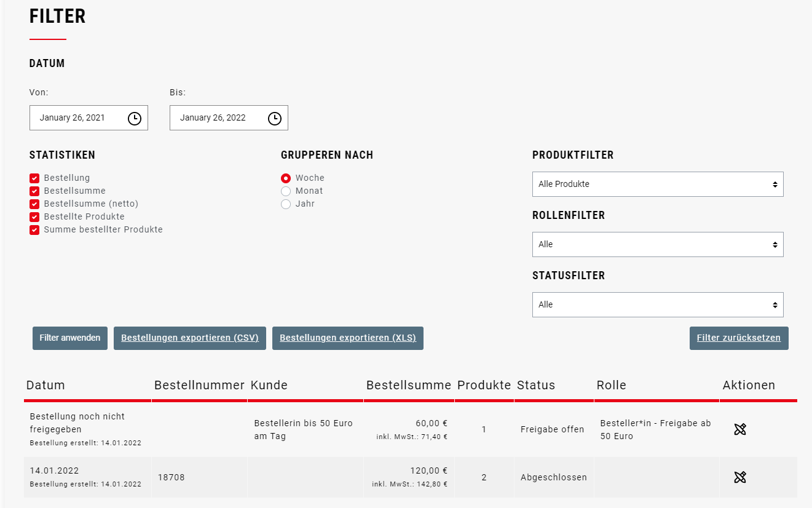Viewport: 812px width, 508px height.
Task: Disable Summe bestellter Produkte checkbox
Action: pos(34,230)
